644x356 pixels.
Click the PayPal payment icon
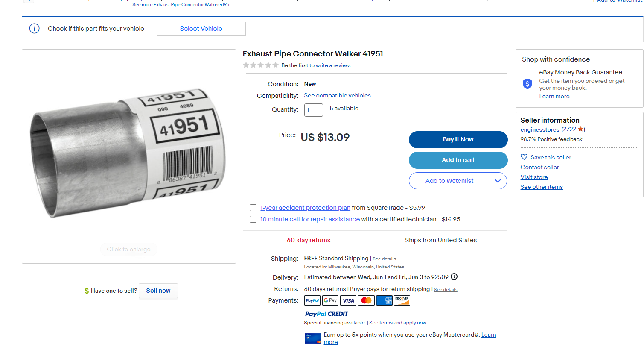[x=312, y=300]
